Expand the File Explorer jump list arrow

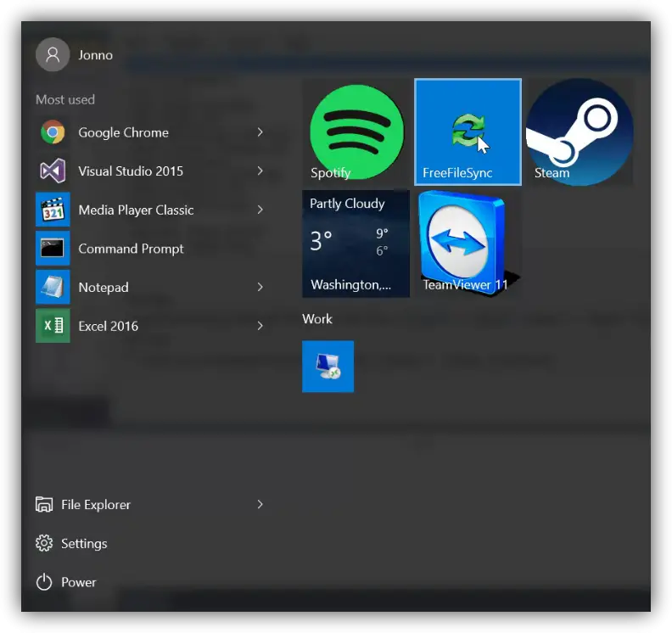coord(260,504)
